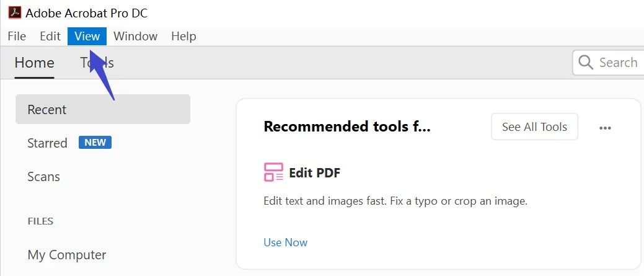Click the Adobe Acrobat logo icon
The width and height of the screenshot is (644, 276).
[14, 12]
